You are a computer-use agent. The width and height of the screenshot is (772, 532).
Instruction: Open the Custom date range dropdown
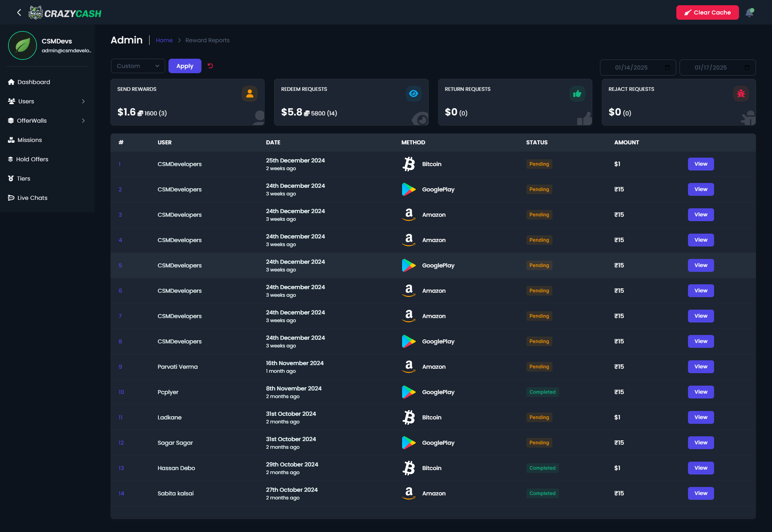138,66
